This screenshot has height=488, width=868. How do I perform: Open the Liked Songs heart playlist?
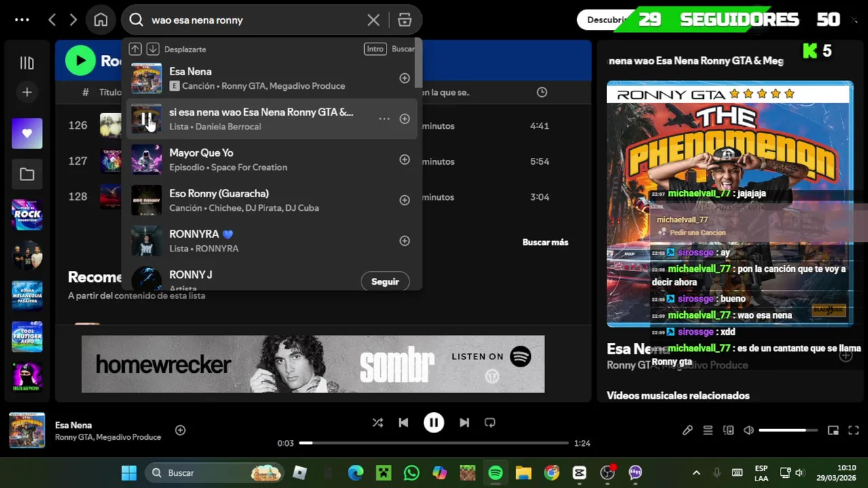click(27, 134)
